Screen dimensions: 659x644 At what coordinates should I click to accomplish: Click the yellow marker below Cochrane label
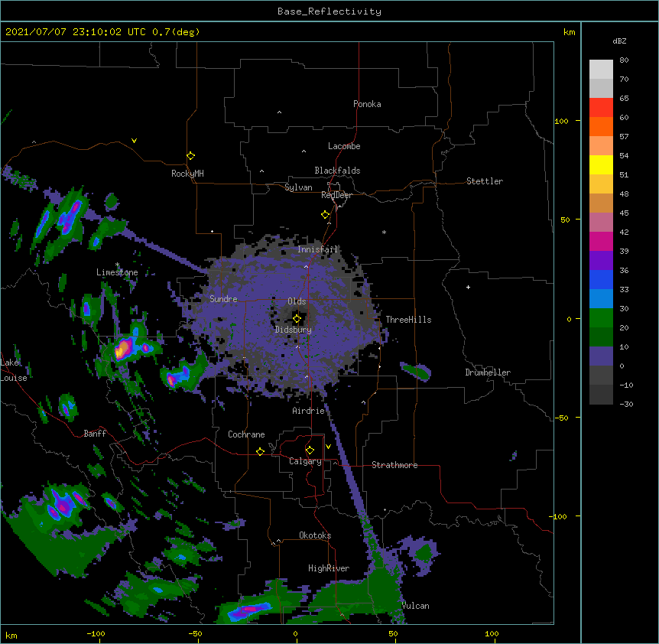(x=260, y=451)
